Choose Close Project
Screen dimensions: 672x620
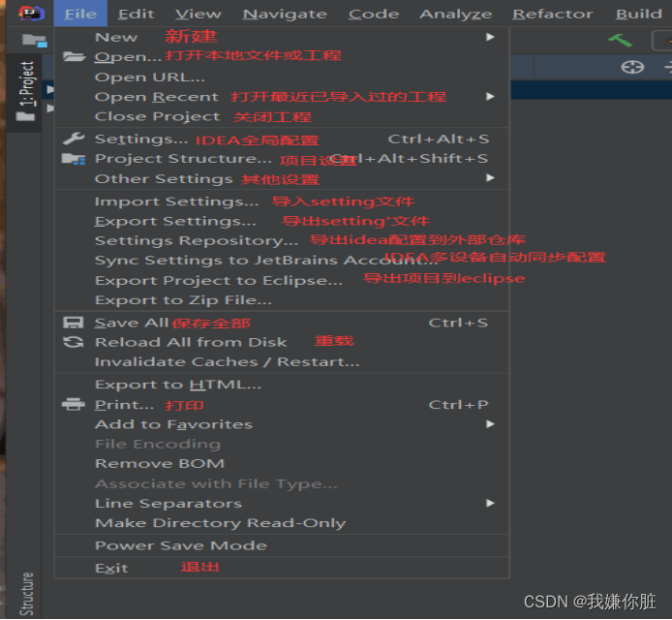click(282, 116)
